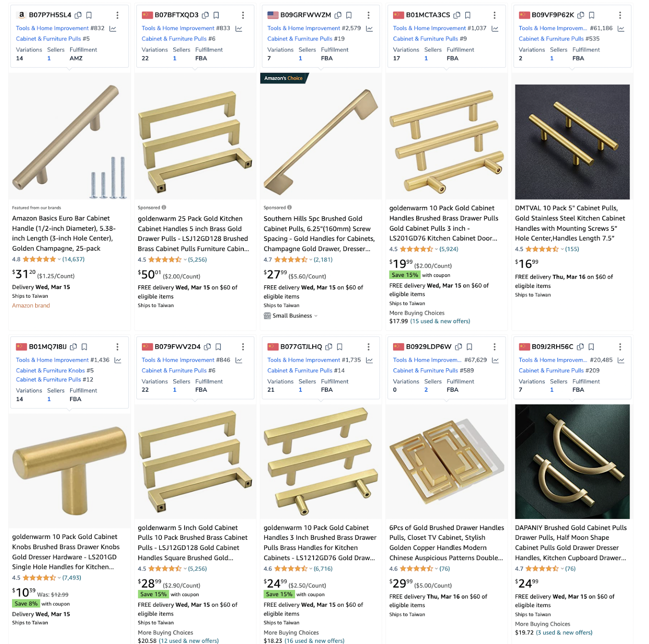Open more options menu for B0929LDP6W
This screenshot has width=649, height=644.
(494, 347)
